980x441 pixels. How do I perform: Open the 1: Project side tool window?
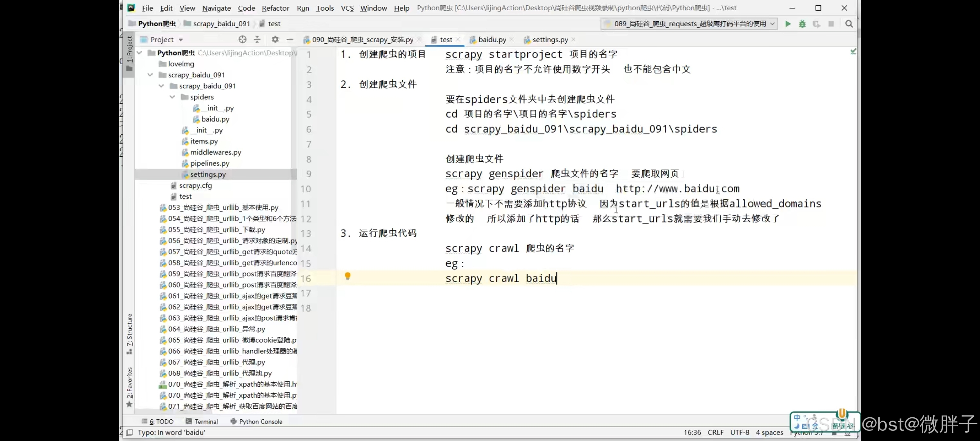(x=129, y=53)
